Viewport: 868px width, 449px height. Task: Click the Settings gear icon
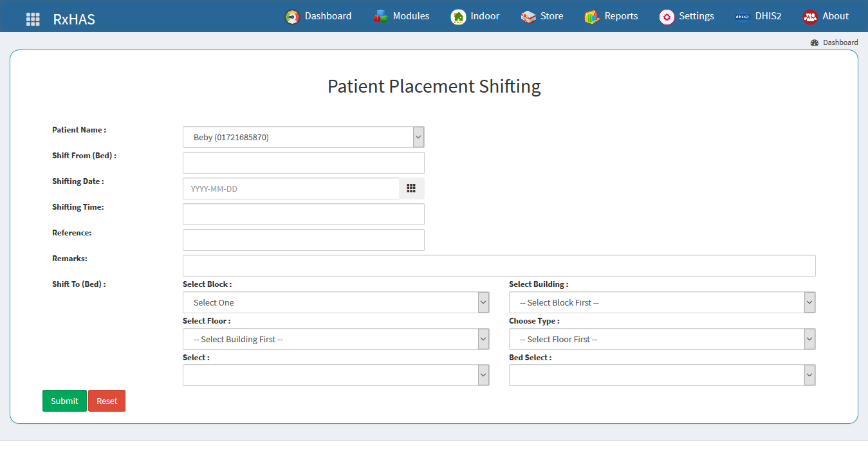pyautogui.click(x=667, y=15)
